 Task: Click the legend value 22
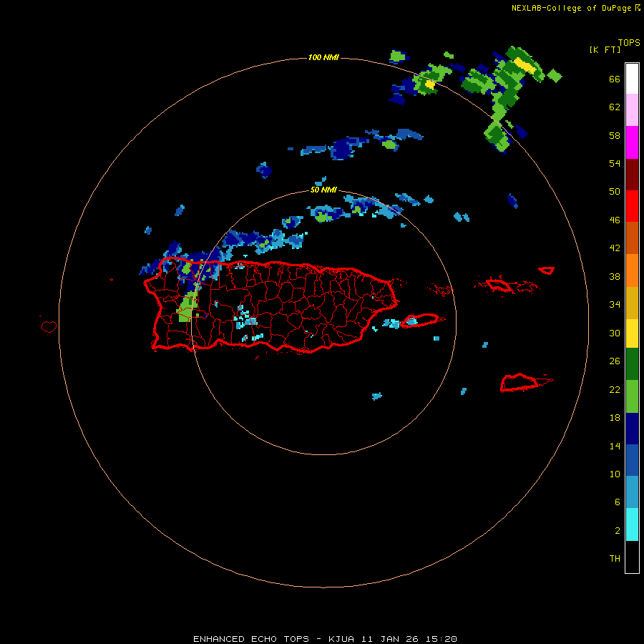coord(615,390)
